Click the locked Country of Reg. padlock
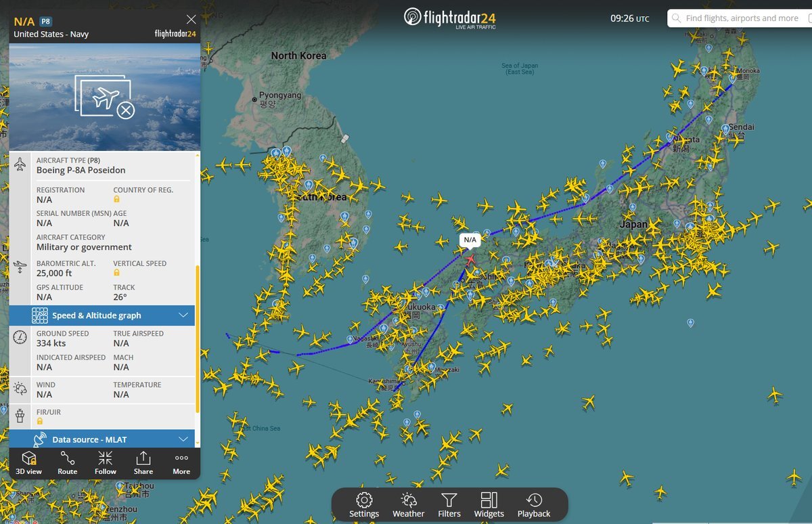812x524 pixels. click(x=116, y=200)
